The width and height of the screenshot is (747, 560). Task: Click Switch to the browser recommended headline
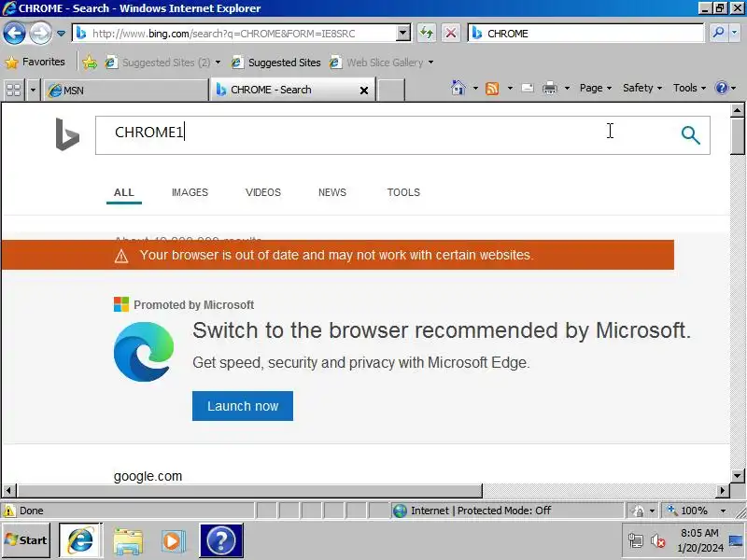pyautogui.click(x=442, y=330)
